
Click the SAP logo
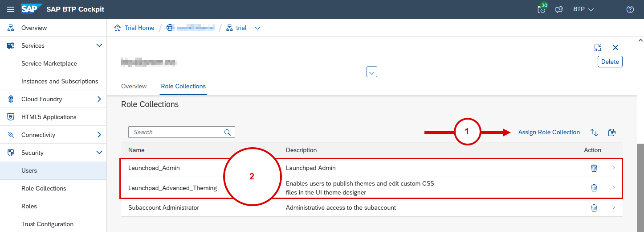pos(32,9)
